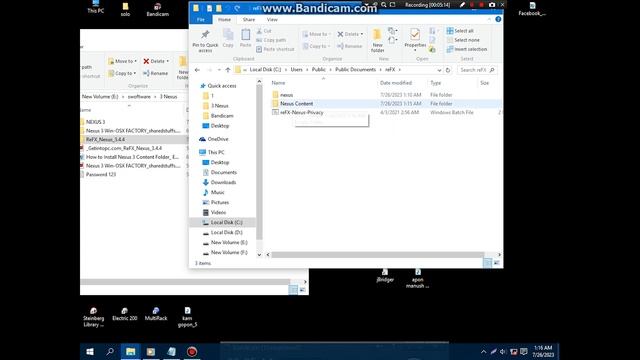640x360 pixels.
Task: Click Rename in the reFX window ribbon
Action: [x=350, y=46]
